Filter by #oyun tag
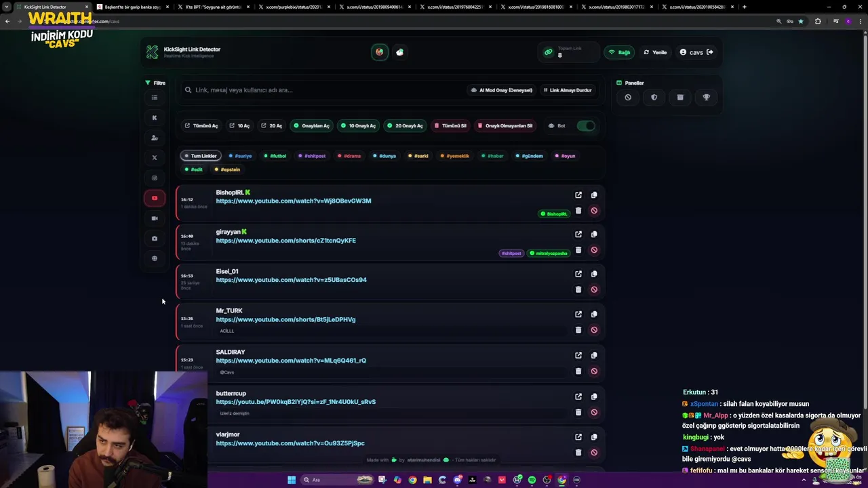The height and width of the screenshot is (488, 868). 565,156
